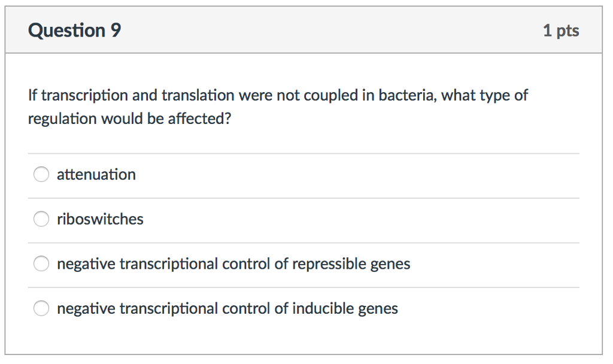The height and width of the screenshot is (364, 613).
Task: Select the attenuation radio button
Action: pos(41,174)
